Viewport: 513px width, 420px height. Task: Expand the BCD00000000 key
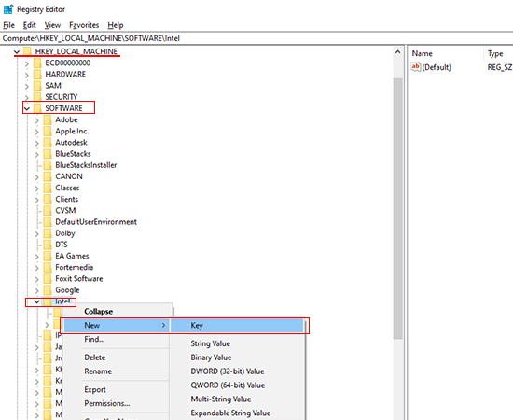27,63
